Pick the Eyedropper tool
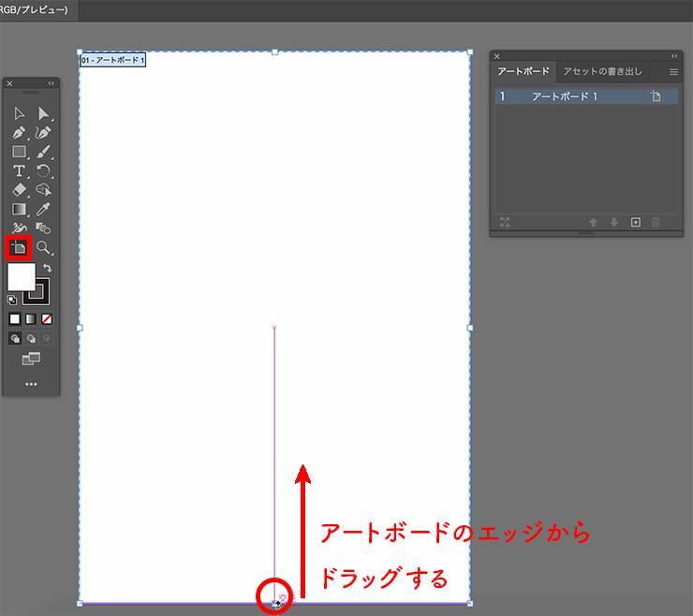The image size is (693, 616). (43, 210)
